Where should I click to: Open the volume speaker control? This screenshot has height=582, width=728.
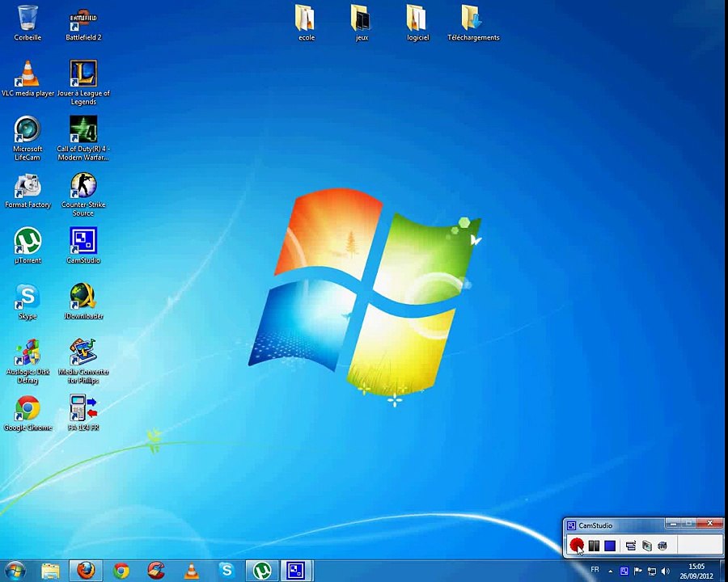point(666,571)
